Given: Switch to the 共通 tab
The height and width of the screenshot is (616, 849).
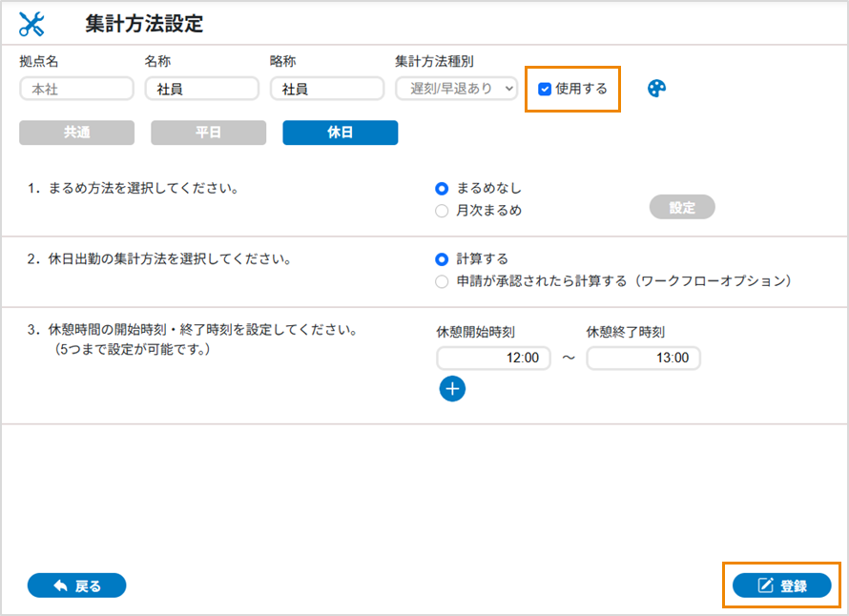Looking at the screenshot, I should [x=76, y=133].
